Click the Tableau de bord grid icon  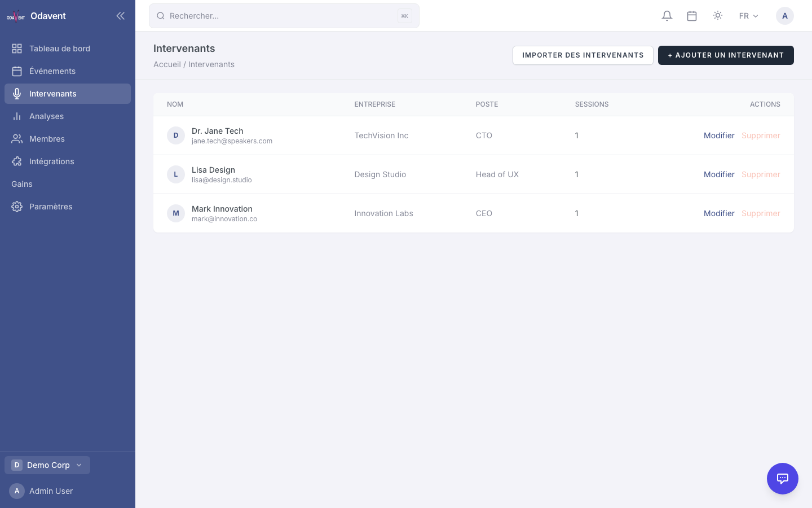coord(17,49)
